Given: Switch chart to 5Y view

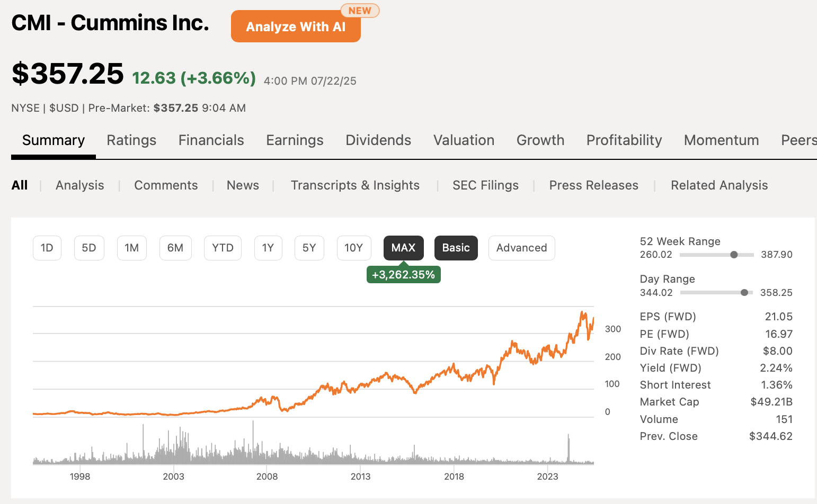Looking at the screenshot, I should coord(309,247).
